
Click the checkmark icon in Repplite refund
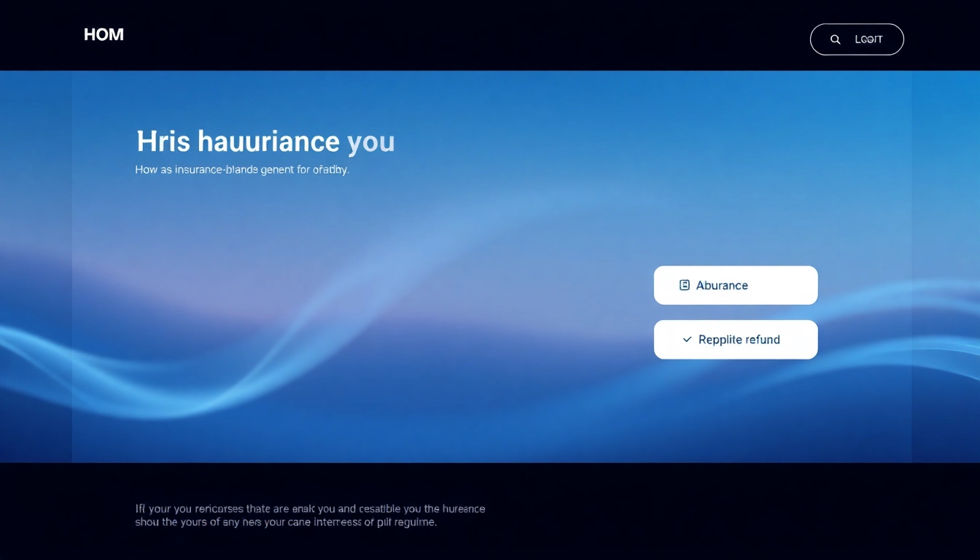685,339
